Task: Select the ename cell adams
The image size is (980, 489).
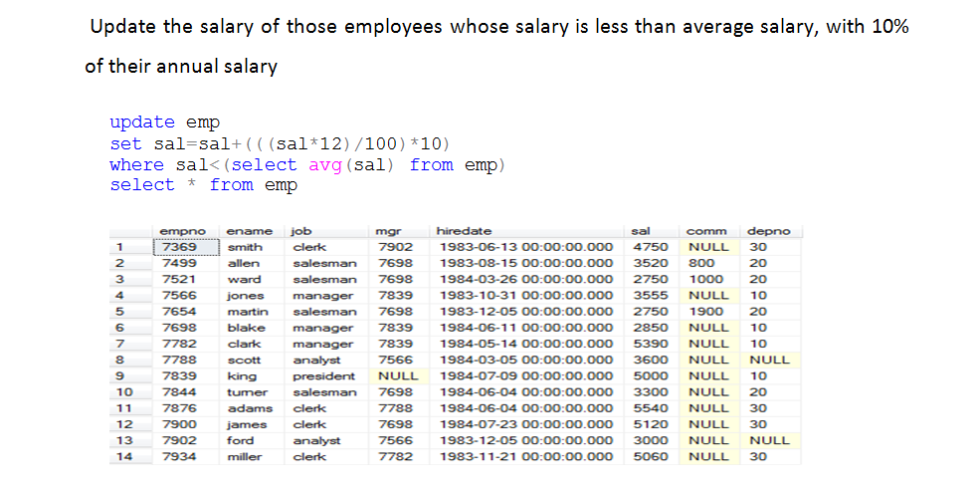Action: point(251,408)
